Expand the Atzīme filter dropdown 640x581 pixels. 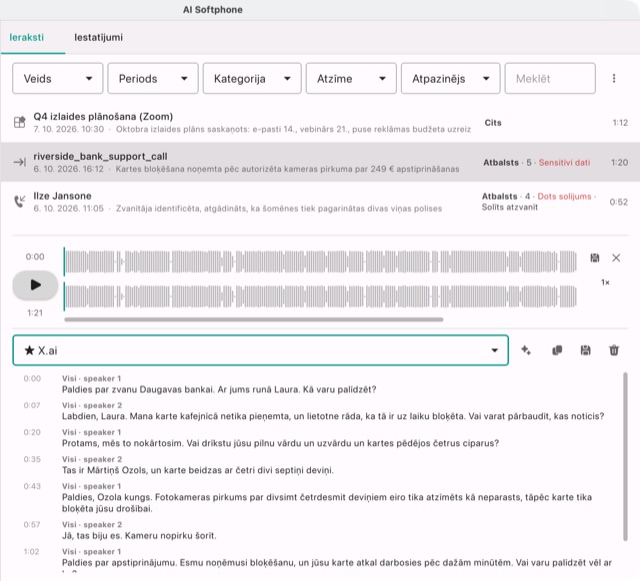point(351,78)
